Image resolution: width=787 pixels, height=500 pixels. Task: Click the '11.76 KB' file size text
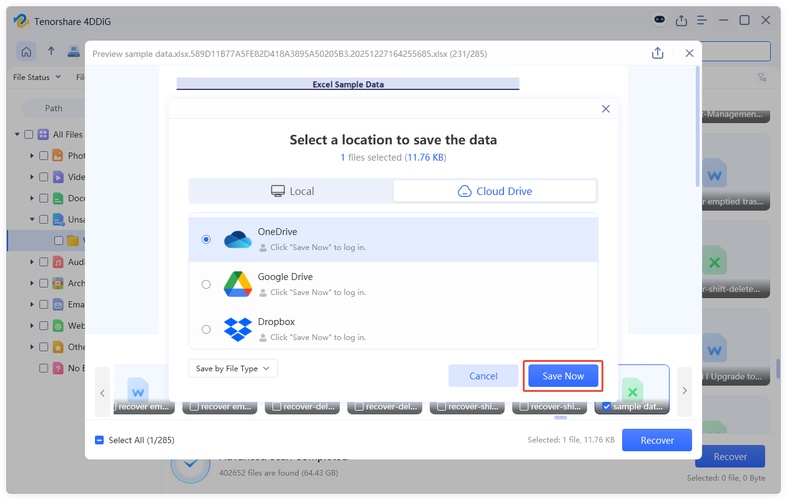pyautogui.click(x=426, y=158)
